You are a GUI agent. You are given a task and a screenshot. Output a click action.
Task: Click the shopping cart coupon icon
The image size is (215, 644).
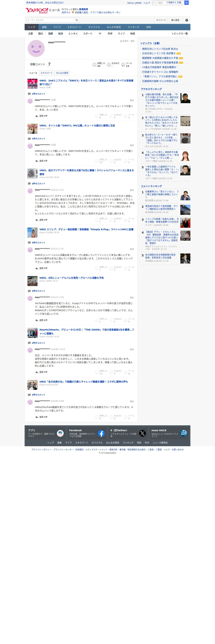(73, 12)
